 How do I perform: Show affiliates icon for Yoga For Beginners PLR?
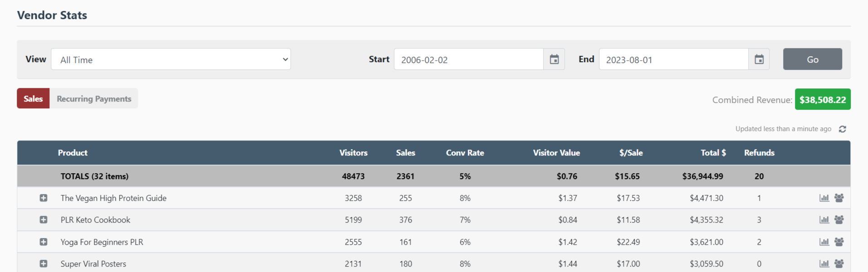pyautogui.click(x=839, y=242)
